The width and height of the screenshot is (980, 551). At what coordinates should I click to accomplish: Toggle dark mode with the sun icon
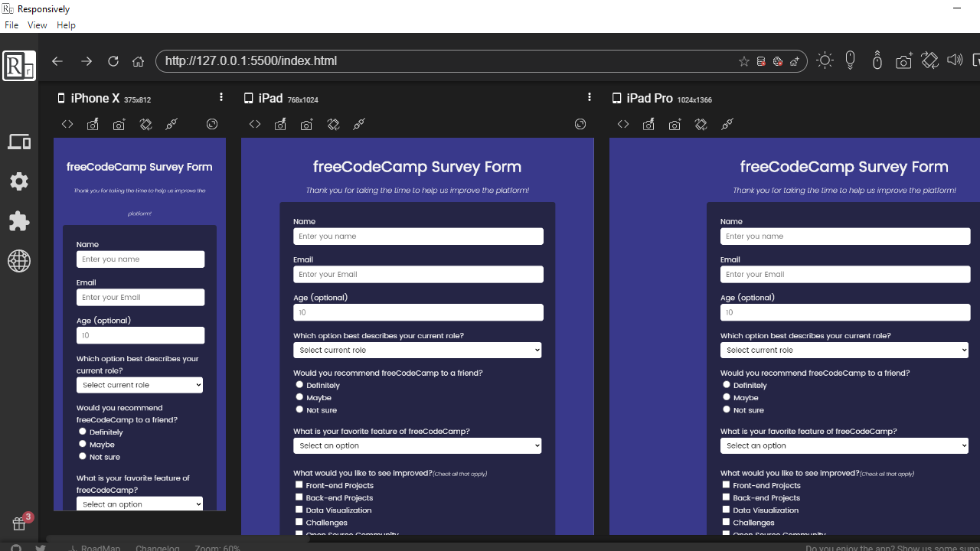coord(825,59)
